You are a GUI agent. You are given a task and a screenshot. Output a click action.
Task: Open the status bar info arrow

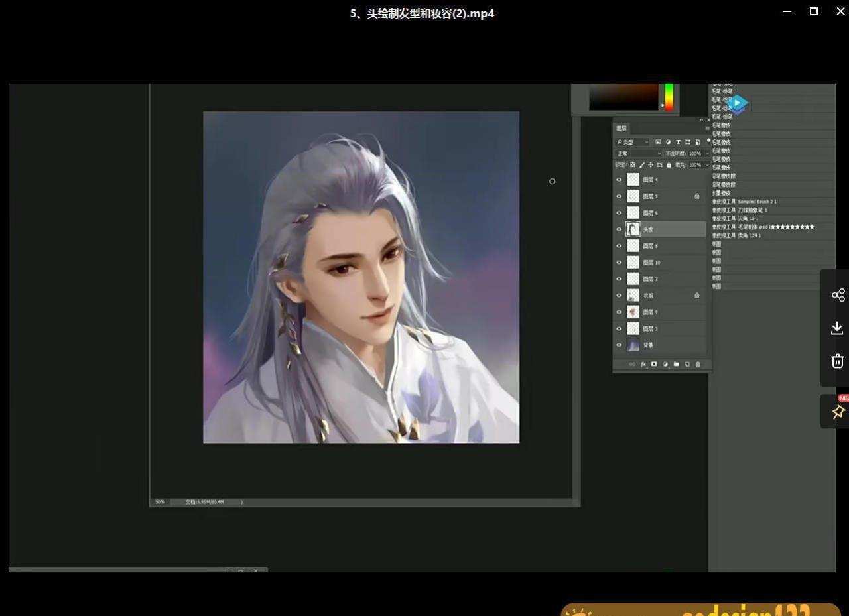[x=241, y=502]
